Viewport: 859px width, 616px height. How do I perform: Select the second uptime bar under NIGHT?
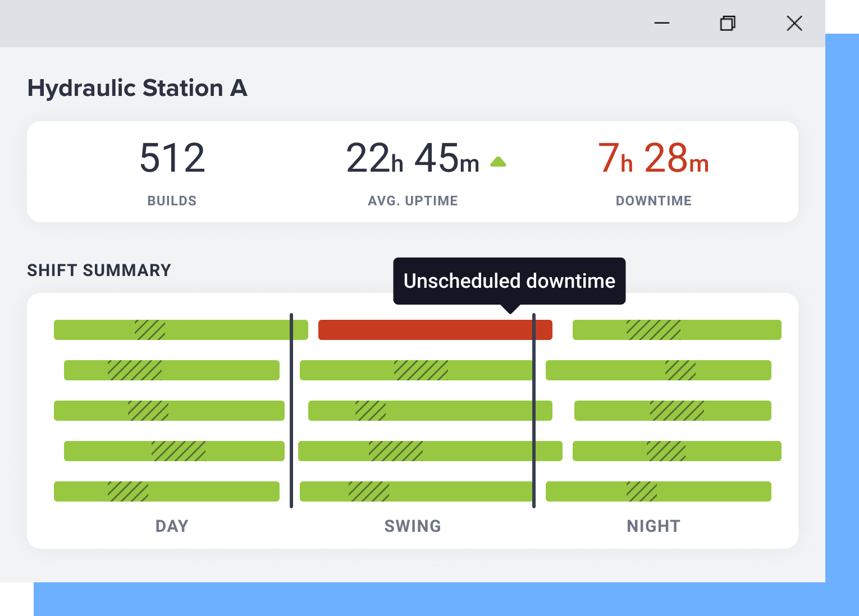click(x=658, y=370)
